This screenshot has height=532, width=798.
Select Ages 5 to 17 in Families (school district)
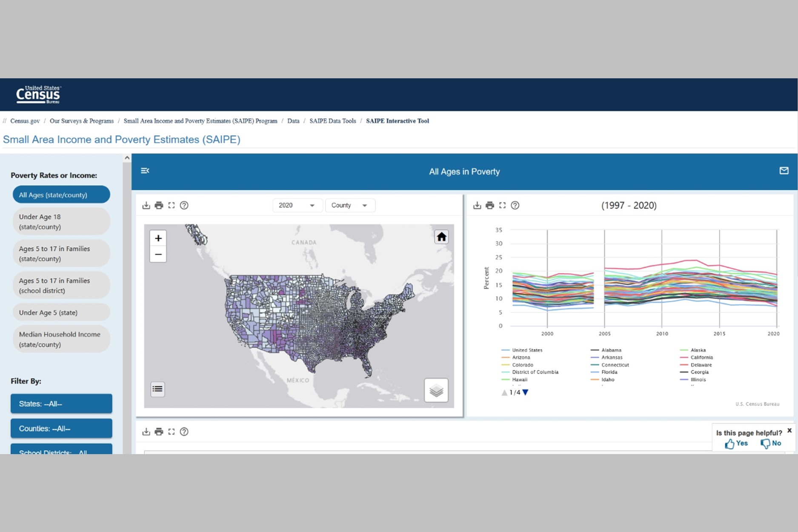click(61, 286)
